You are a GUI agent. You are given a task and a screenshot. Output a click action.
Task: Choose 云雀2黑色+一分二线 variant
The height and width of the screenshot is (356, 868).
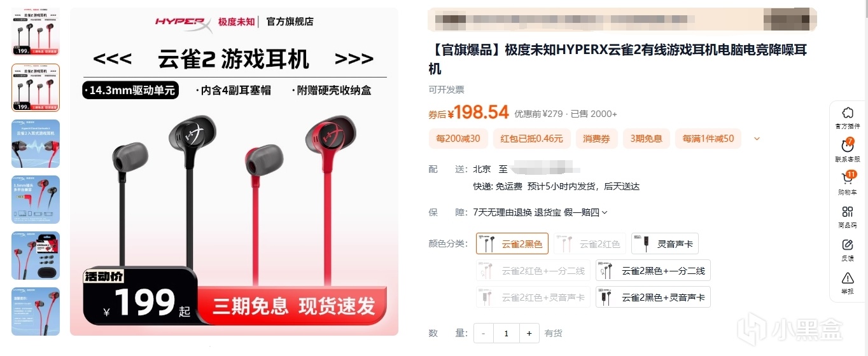tap(653, 271)
